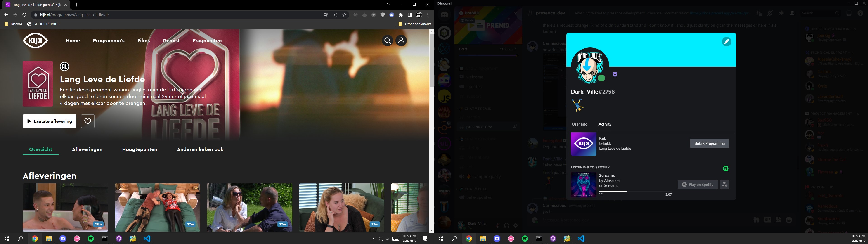Click the Dark Ville Chrome profile avatar
This screenshot has width=868, height=244.
tap(419, 15)
